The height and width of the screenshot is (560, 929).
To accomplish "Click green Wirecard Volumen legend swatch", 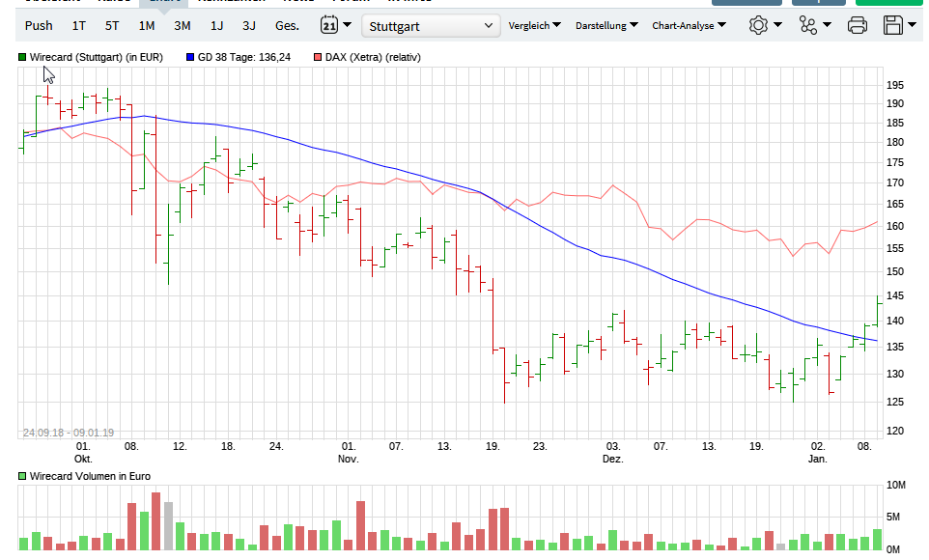I will [x=22, y=476].
